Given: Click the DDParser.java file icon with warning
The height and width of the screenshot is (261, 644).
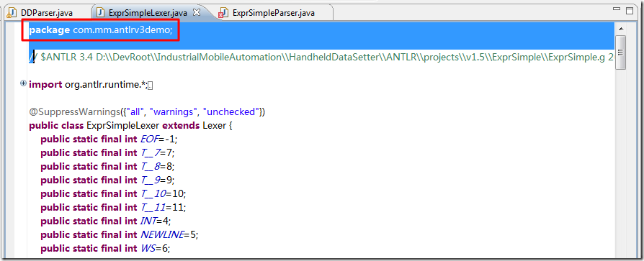Looking at the screenshot, I should 12,13.
